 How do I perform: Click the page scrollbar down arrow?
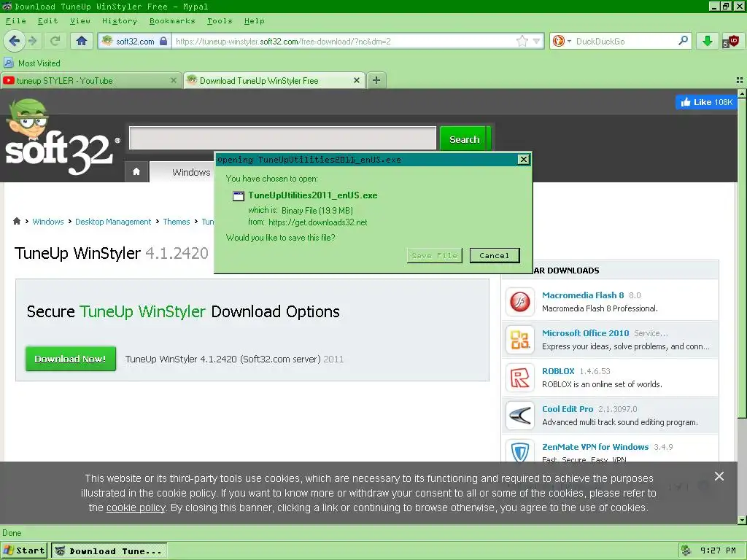(x=742, y=519)
